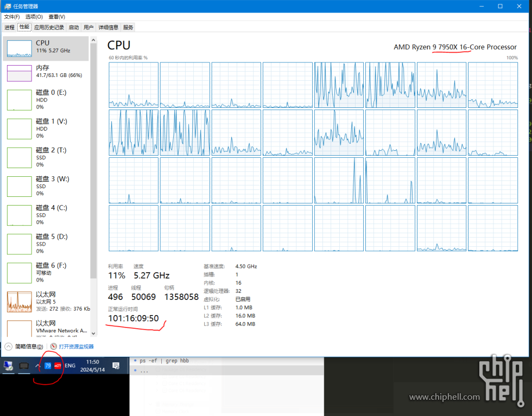
Task: Click the 5.27 GHz value under 速度
Action: [x=151, y=276]
